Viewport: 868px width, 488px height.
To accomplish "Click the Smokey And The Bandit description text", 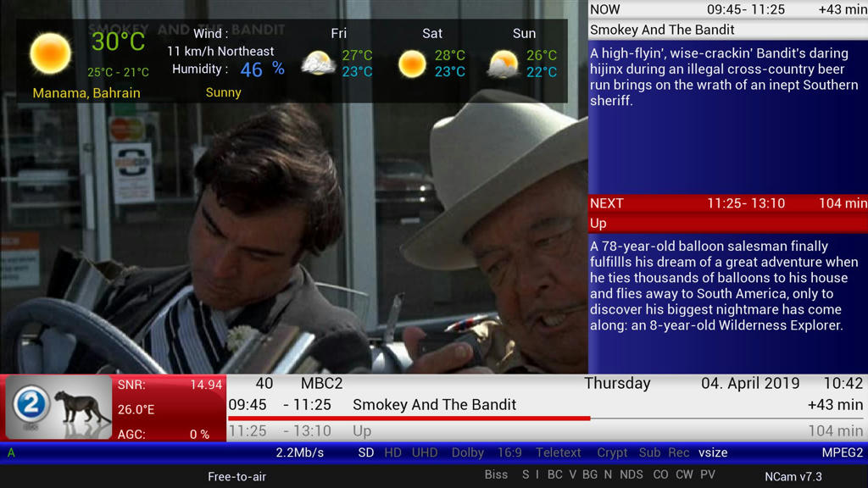I will click(x=724, y=77).
